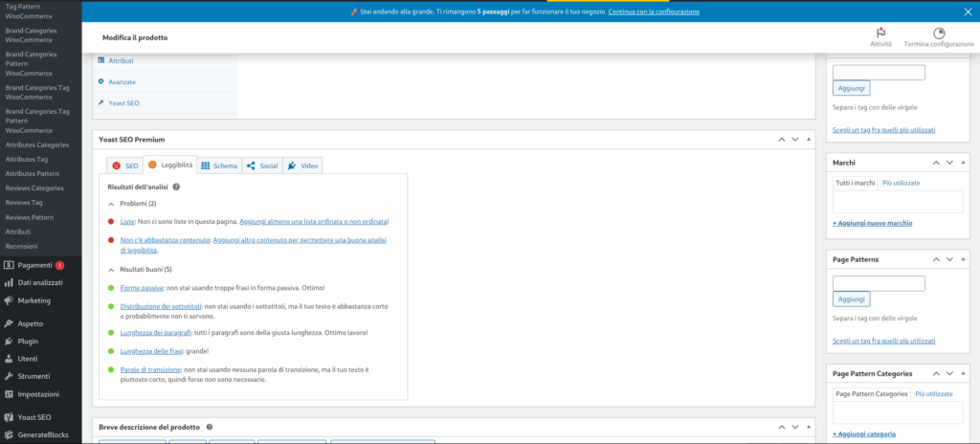Screen dimensions: 980x444
Task: Open the Lunghezza delle frasi link
Action: point(151,351)
